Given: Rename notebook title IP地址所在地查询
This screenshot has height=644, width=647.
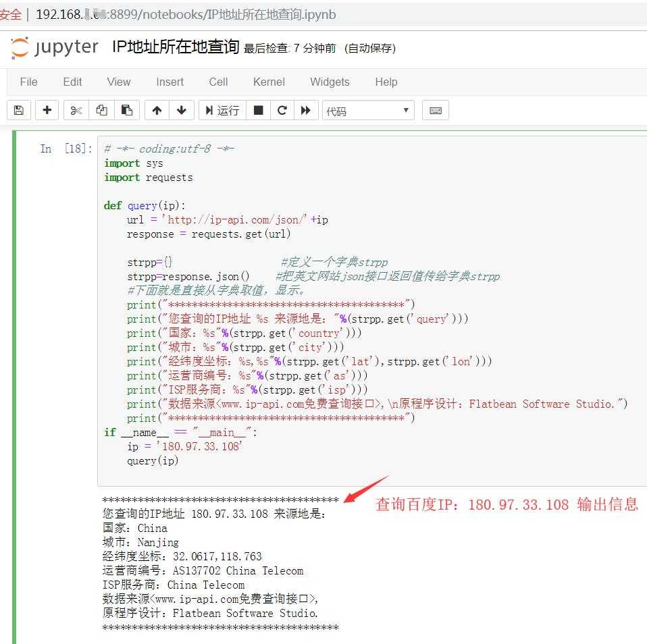Looking at the screenshot, I should [x=176, y=47].
